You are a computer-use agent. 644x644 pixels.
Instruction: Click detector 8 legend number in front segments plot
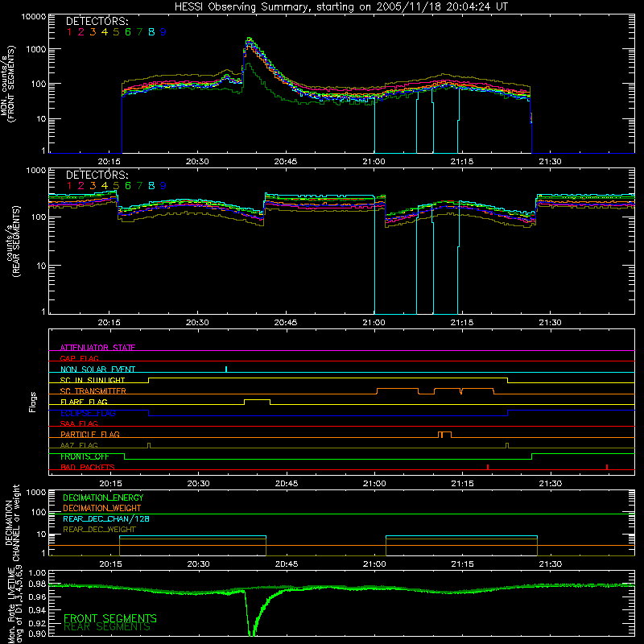(x=151, y=31)
